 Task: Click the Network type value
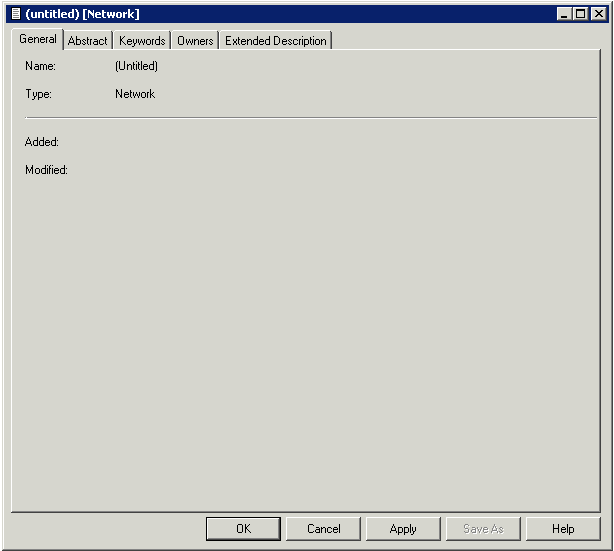point(135,94)
